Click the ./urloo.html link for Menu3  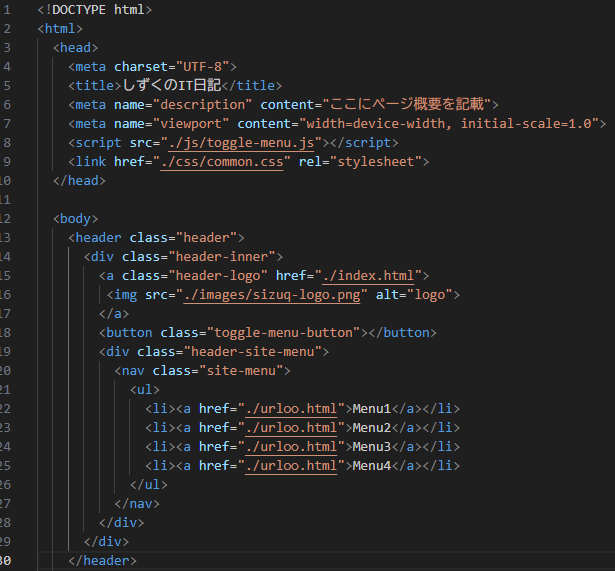click(291, 447)
